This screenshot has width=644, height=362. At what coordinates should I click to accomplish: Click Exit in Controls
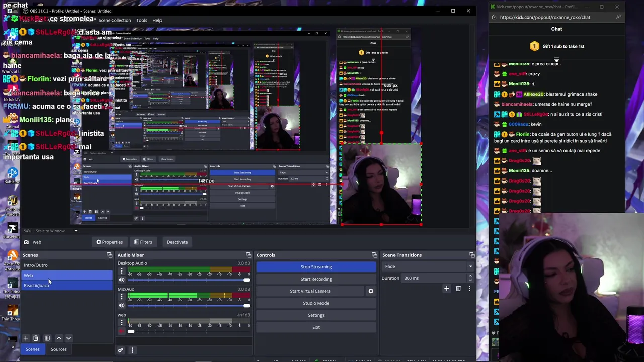[316, 327]
